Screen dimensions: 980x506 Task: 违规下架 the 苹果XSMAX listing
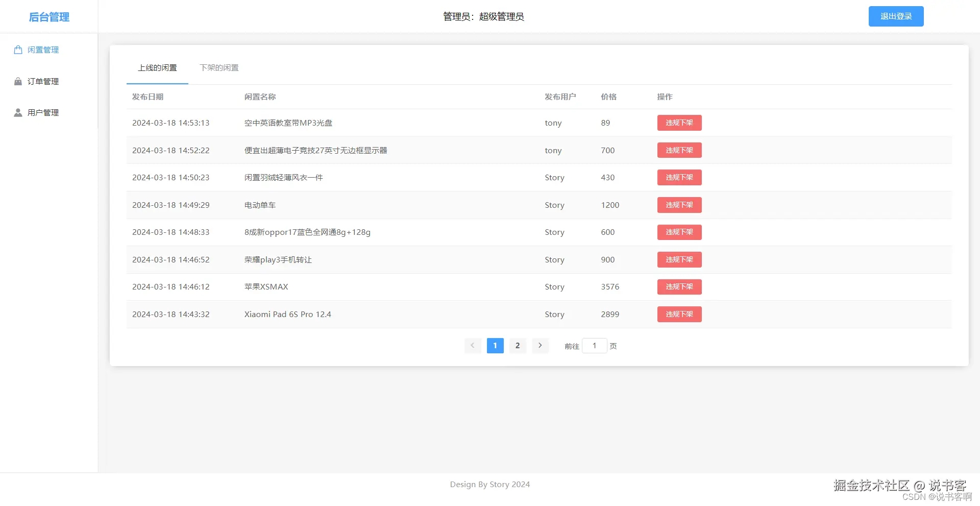tap(679, 286)
